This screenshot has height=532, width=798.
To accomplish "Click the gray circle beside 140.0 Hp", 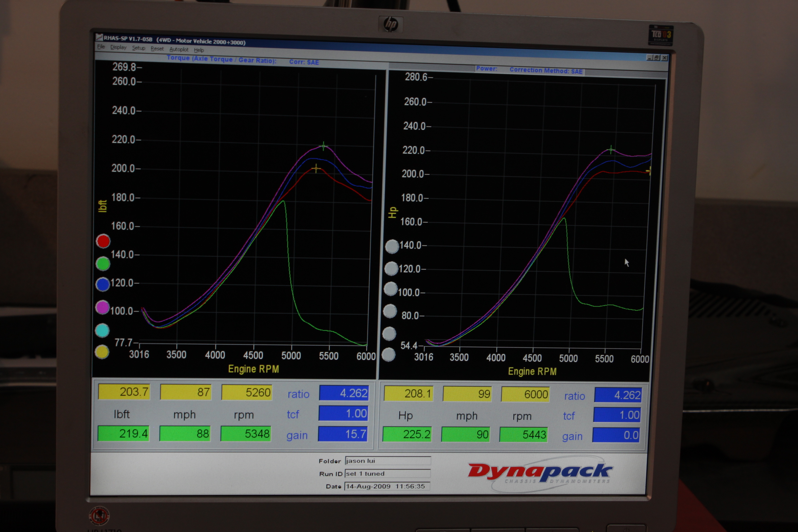I will [x=392, y=247].
